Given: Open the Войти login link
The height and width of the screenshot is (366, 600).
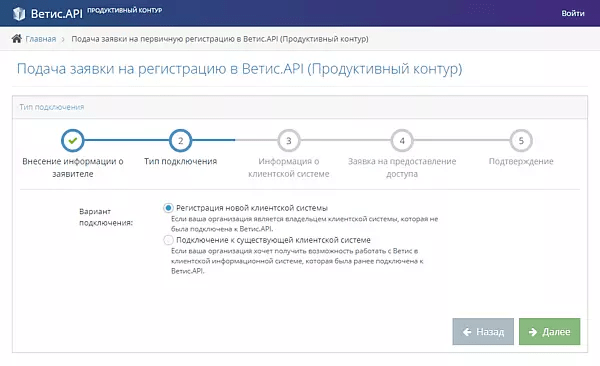Looking at the screenshot, I should (573, 13).
